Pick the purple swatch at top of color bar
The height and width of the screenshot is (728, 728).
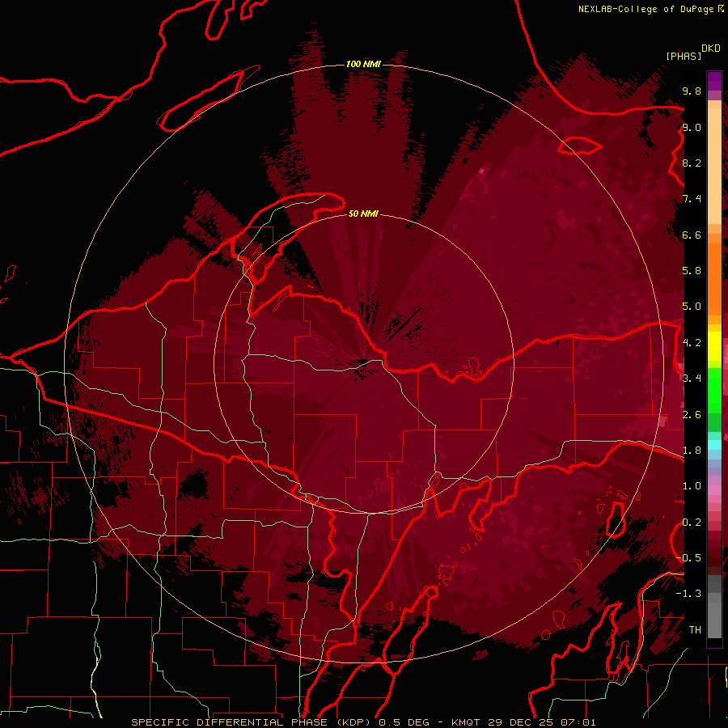click(x=714, y=81)
